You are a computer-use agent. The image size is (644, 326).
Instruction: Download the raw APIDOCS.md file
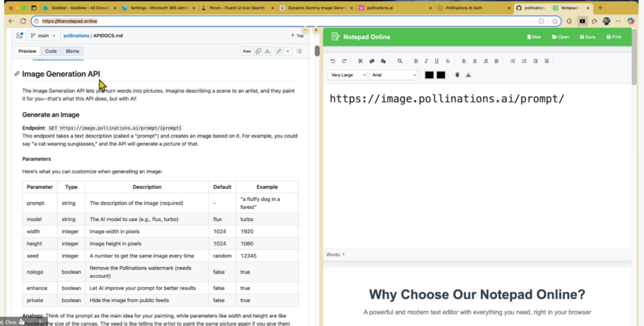(x=267, y=51)
